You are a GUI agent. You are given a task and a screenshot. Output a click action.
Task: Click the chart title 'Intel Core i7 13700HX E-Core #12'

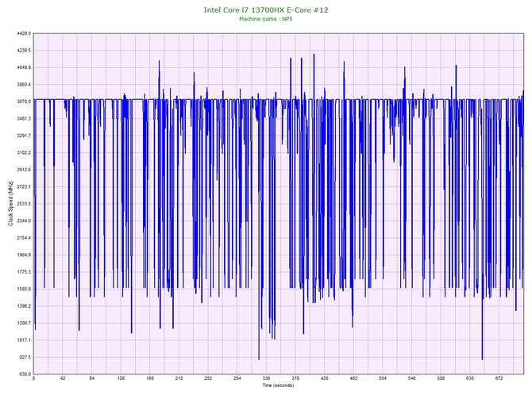tap(266, 10)
